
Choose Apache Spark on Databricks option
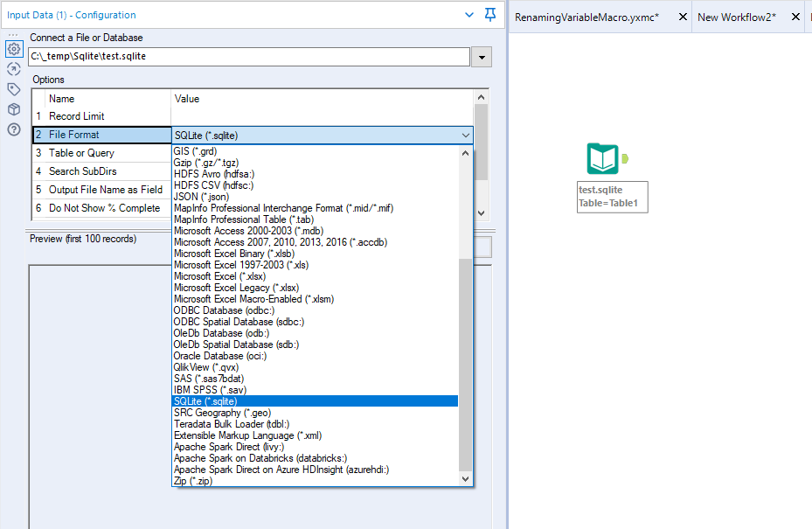click(315, 458)
